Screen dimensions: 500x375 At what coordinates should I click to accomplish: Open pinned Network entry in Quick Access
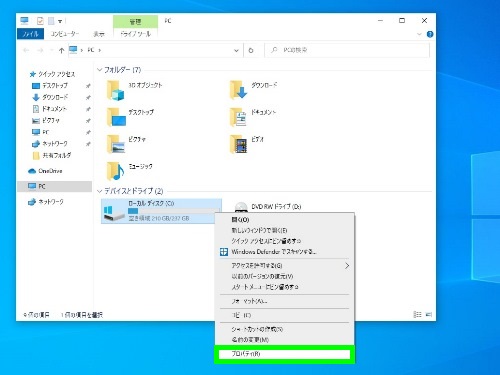point(50,144)
